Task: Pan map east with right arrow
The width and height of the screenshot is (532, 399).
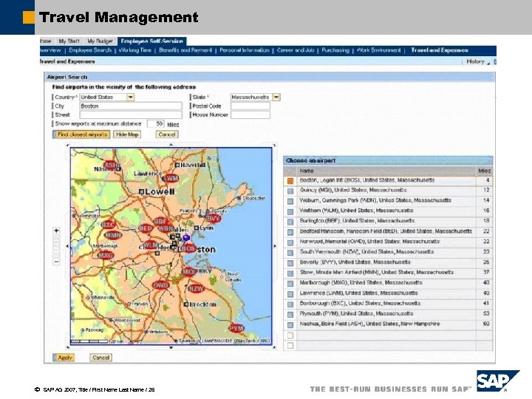Action: (x=275, y=246)
